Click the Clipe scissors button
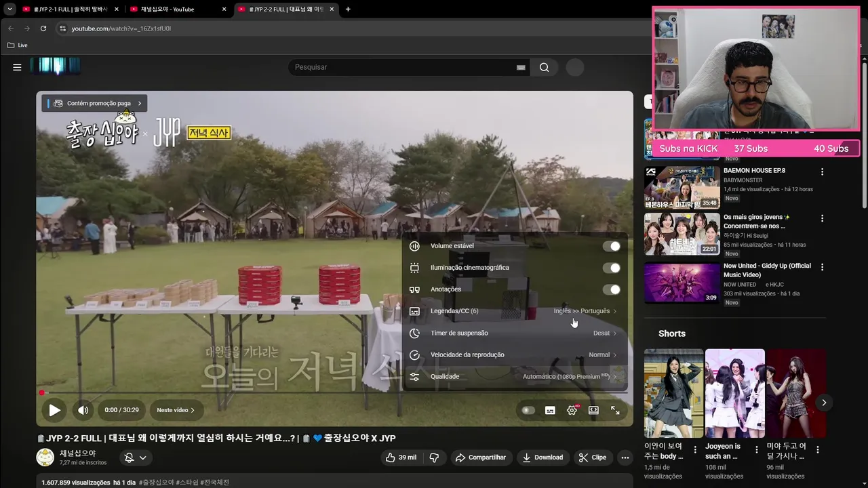Viewport: 868px width, 488px height. 592,457
